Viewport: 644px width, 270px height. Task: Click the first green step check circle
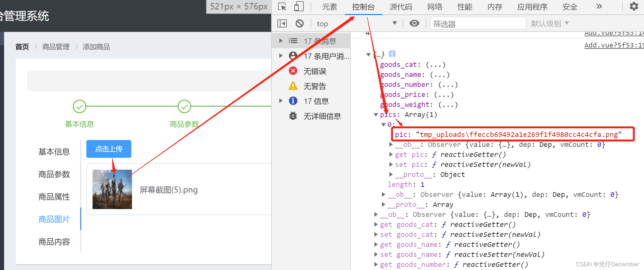79,107
